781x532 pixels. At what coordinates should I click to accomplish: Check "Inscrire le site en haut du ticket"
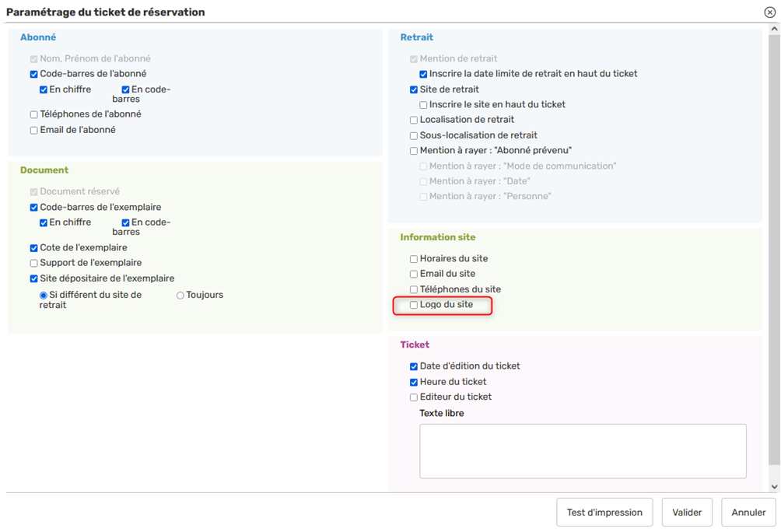tap(423, 105)
